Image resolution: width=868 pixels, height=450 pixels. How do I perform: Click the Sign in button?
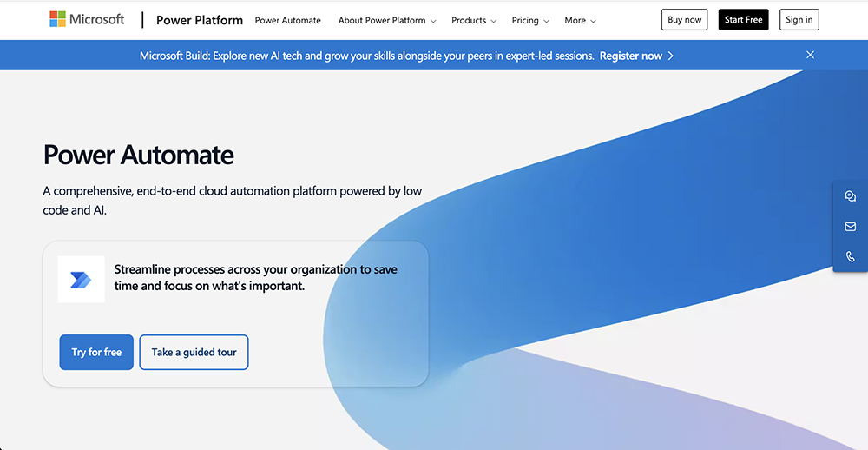[799, 19]
